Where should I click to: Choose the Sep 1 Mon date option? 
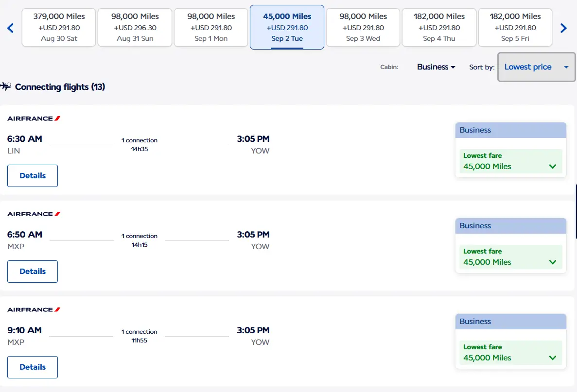pyautogui.click(x=211, y=27)
